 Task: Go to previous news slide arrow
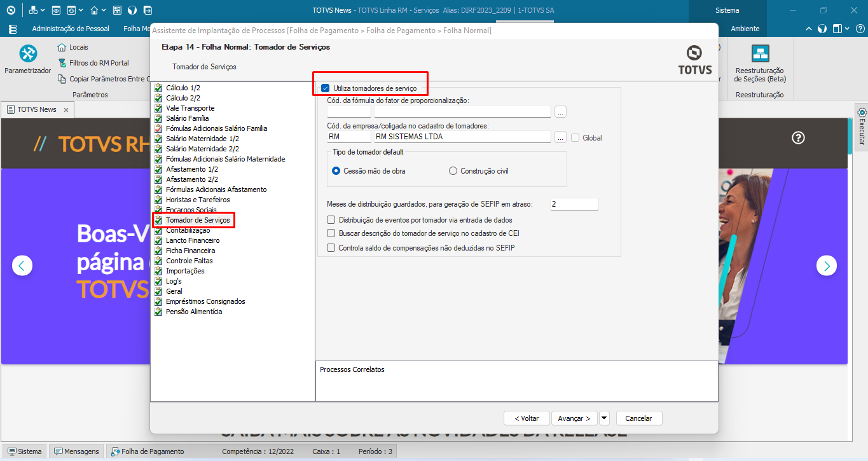[x=22, y=265]
